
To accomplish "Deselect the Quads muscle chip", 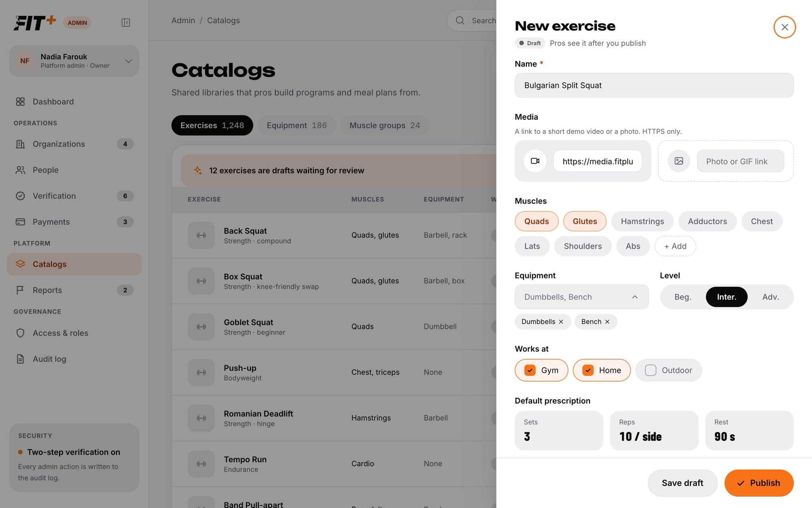I will pyautogui.click(x=536, y=221).
